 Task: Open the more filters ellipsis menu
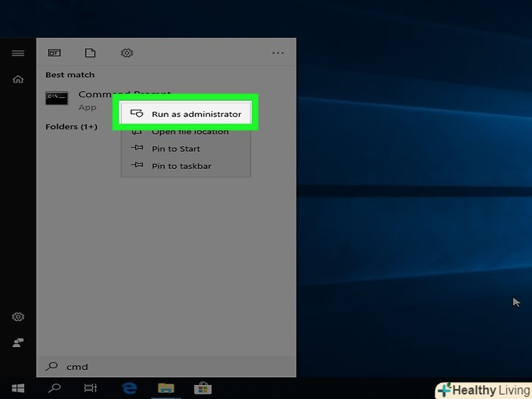pyautogui.click(x=278, y=53)
